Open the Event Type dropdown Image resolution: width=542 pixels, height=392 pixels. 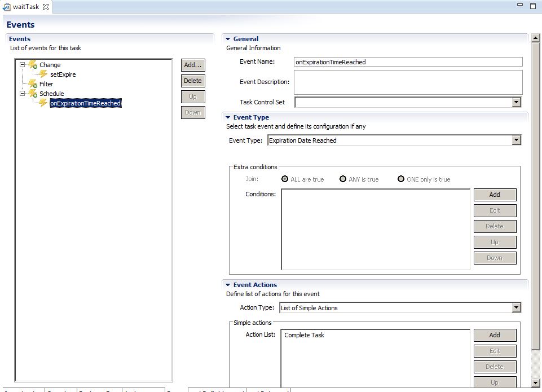[x=515, y=140]
